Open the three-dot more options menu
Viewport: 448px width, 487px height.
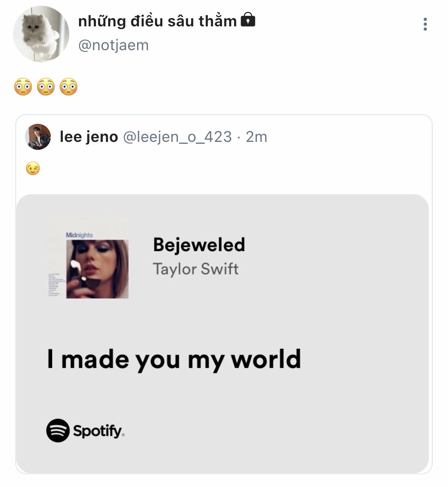coord(425,24)
